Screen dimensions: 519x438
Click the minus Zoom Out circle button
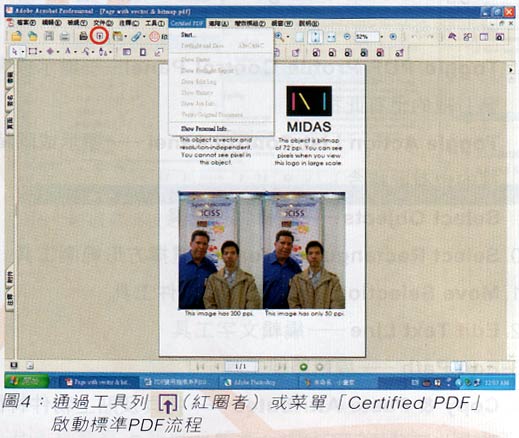pyautogui.click(x=347, y=37)
